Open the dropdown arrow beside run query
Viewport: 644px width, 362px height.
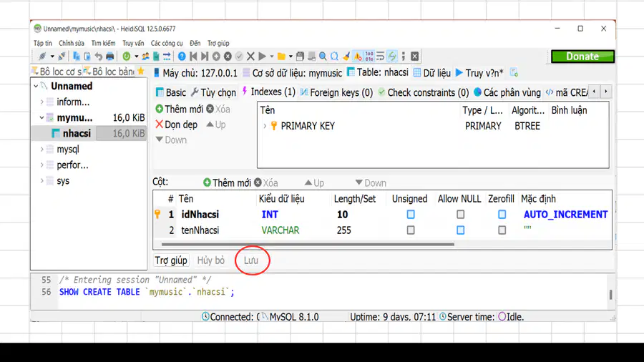[x=271, y=57]
